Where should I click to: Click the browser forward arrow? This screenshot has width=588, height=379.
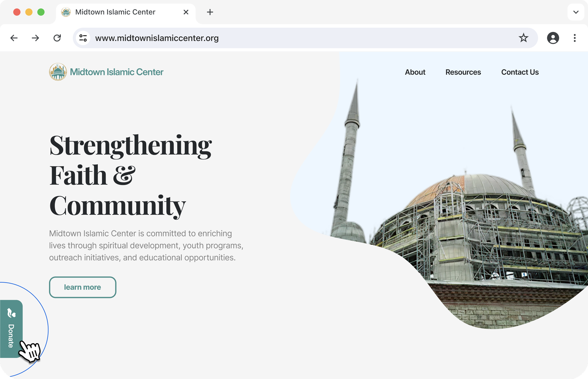(35, 38)
